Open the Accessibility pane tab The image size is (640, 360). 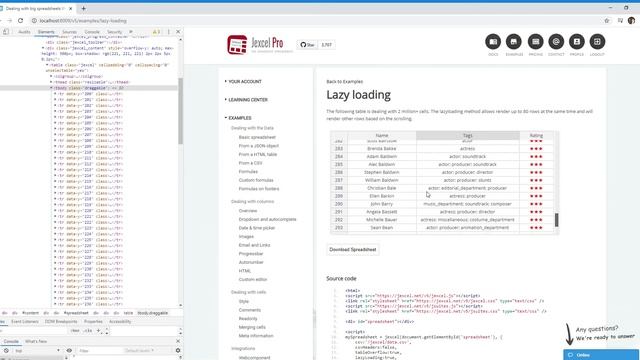click(x=120, y=322)
